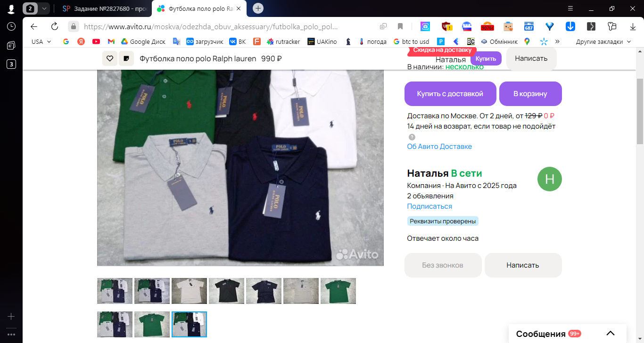Expand the Сообщения chat panel
The image size is (644, 343).
click(x=610, y=334)
